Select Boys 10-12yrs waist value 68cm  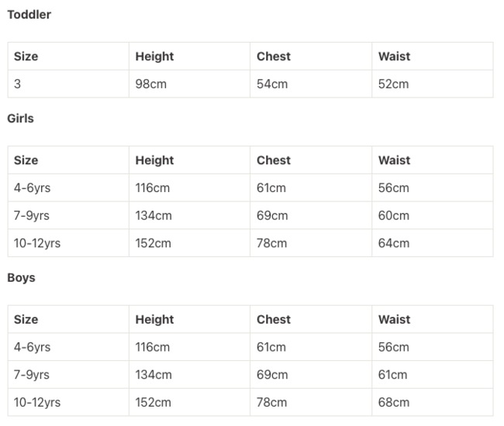click(x=394, y=402)
